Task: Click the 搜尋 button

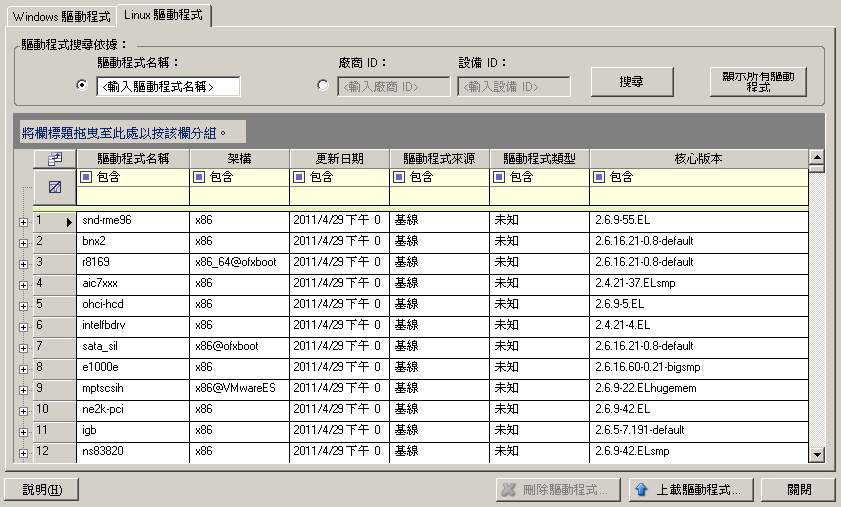Action: click(x=631, y=82)
